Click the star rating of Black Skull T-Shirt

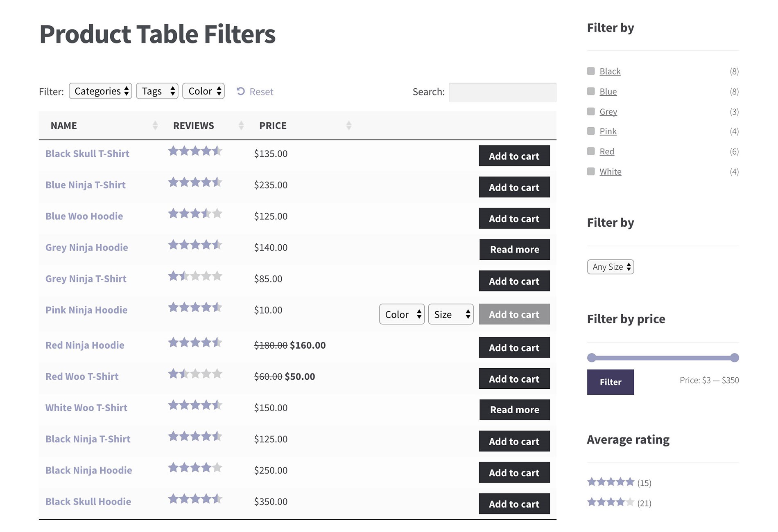(196, 151)
